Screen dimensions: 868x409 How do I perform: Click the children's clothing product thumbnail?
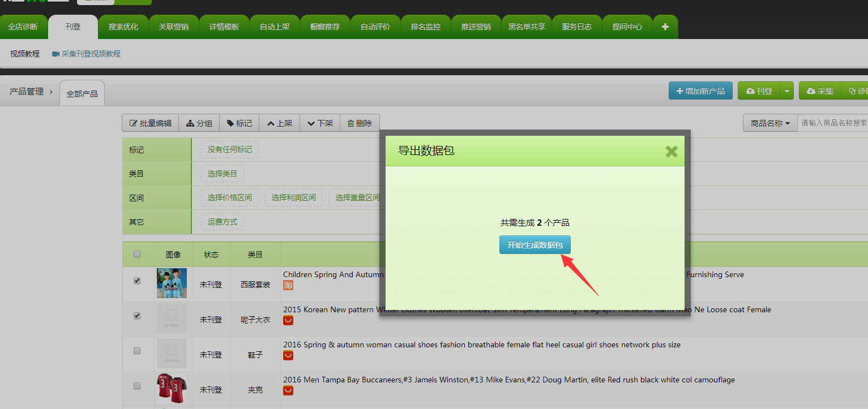coord(172,283)
